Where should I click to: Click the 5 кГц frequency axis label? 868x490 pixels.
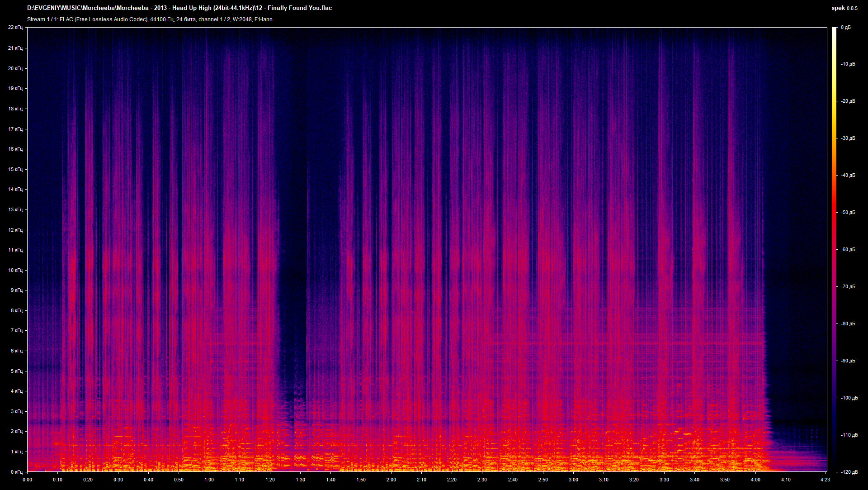coord(17,371)
